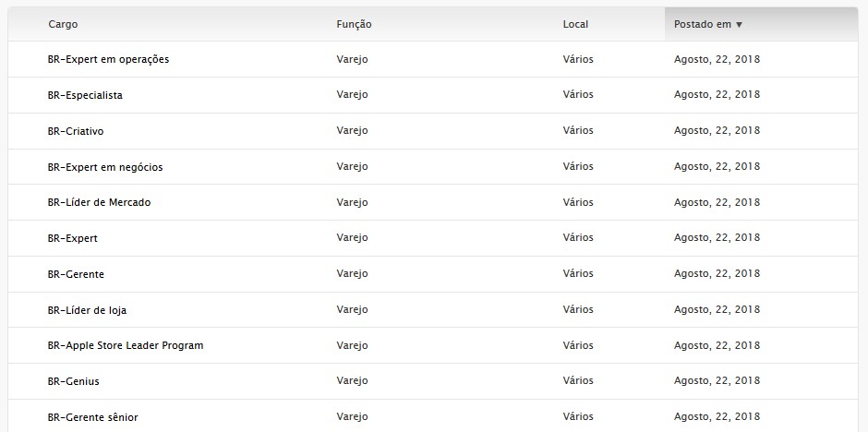
Task: Select the BR-Expert em negócios row
Action: (x=105, y=167)
